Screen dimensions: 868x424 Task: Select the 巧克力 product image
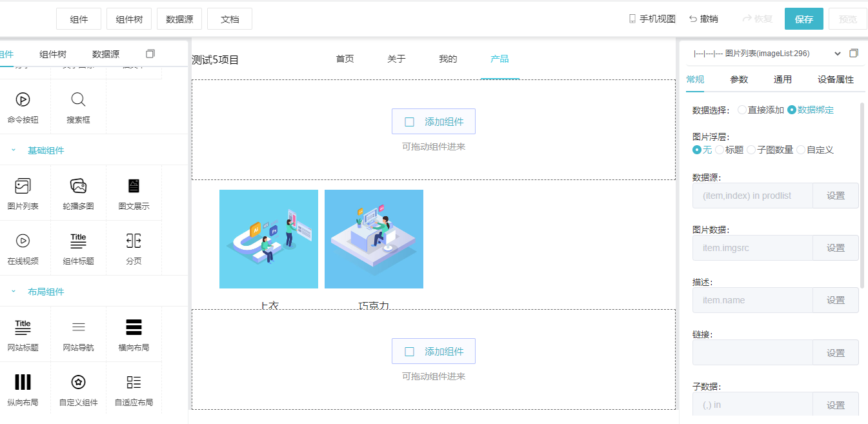pos(374,239)
